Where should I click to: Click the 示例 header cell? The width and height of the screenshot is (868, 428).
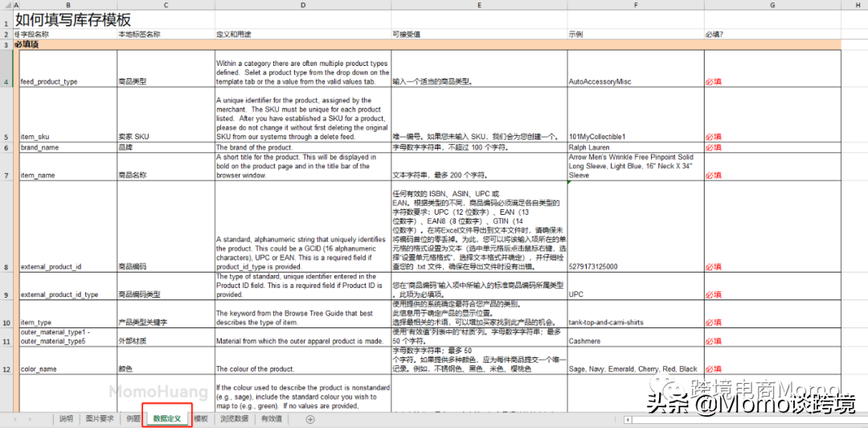pyautogui.click(x=636, y=35)
